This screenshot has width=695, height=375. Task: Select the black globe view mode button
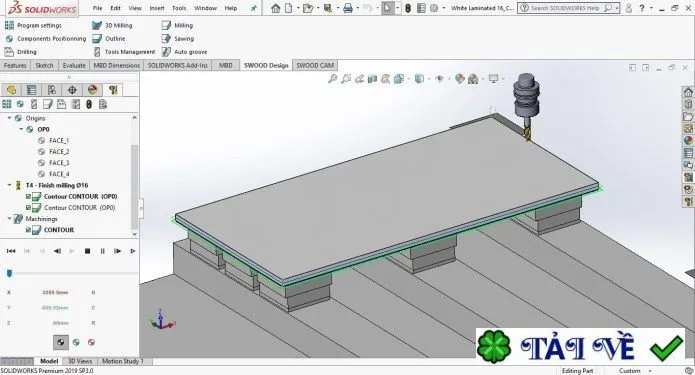(61, 342)
